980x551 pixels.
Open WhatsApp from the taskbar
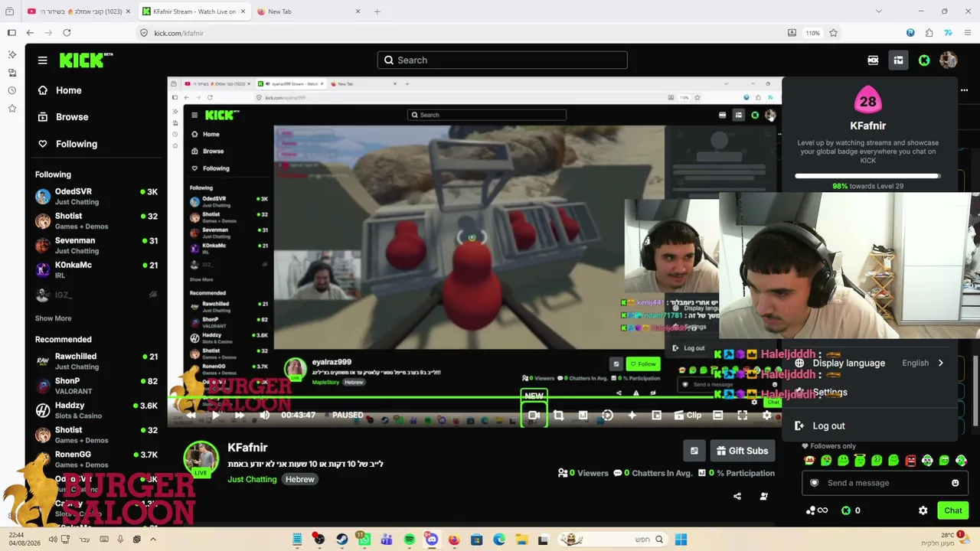pyautogui.click(x=364, y=540)
